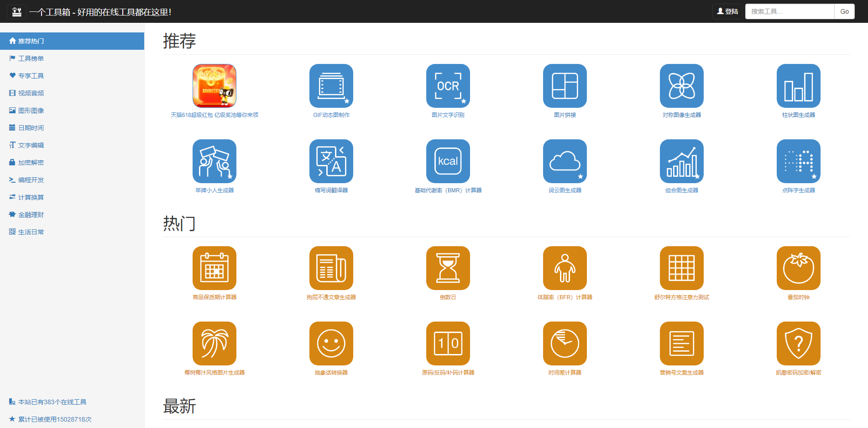The height and width of the screenshot is (428, 868).
Task: Open the 图片拼接 image stitching icon
Action: tap(565, 86)
